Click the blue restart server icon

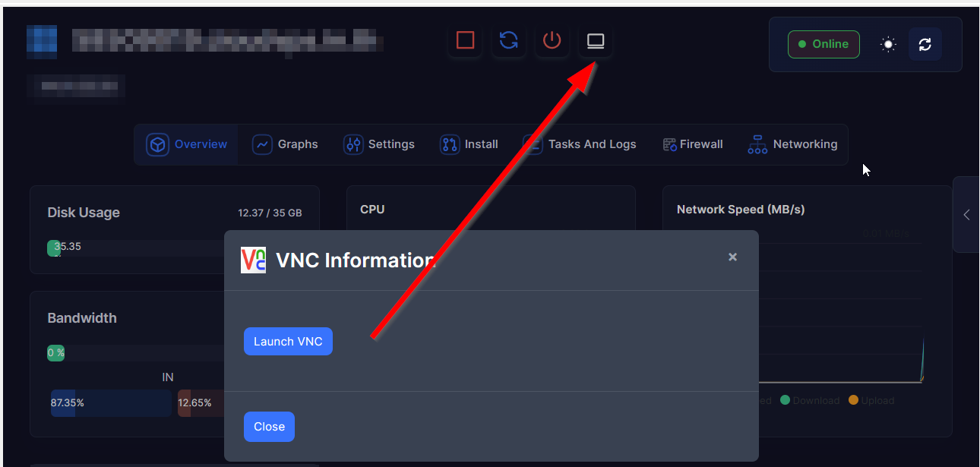508,40
